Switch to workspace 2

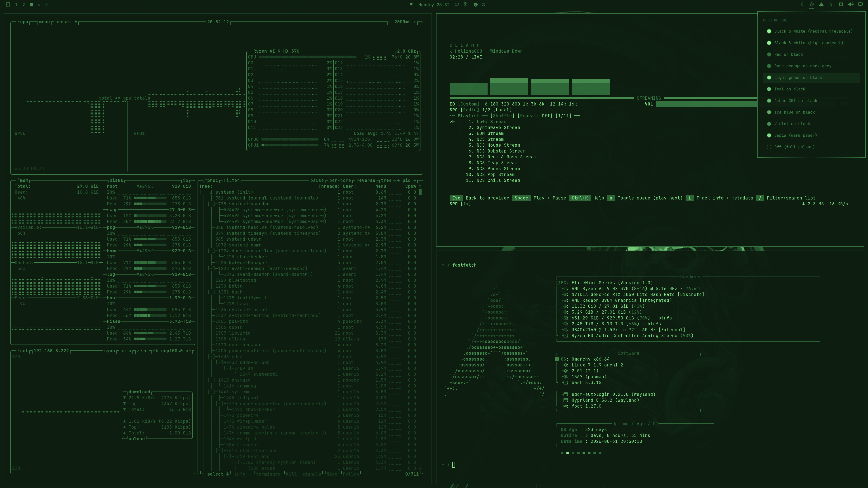click(x=24, y=5)
